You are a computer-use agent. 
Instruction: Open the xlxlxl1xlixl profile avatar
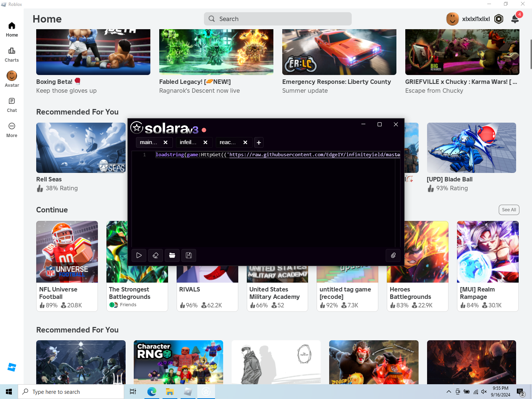click(x=453, y=19)
